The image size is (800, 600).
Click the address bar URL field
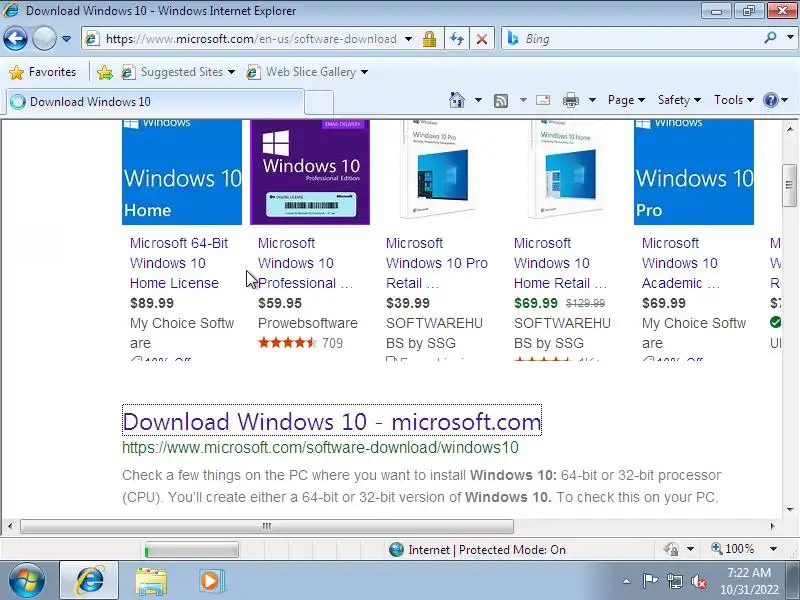250,39
